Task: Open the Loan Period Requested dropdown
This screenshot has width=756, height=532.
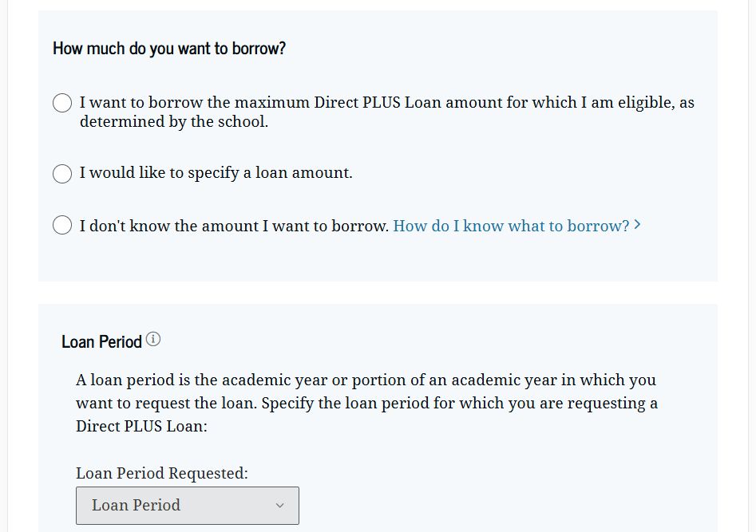Action: pyautogui.click(x=188, y=506)
